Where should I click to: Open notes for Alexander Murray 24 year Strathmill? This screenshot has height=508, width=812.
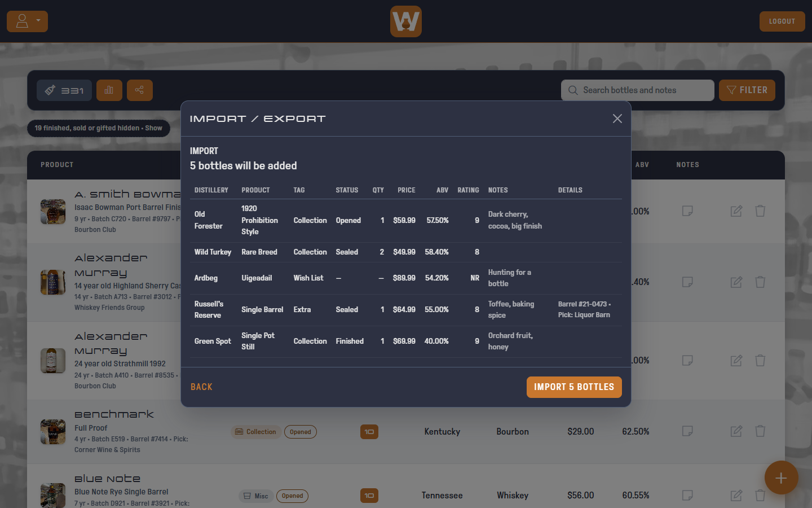[x=687, y=361]
